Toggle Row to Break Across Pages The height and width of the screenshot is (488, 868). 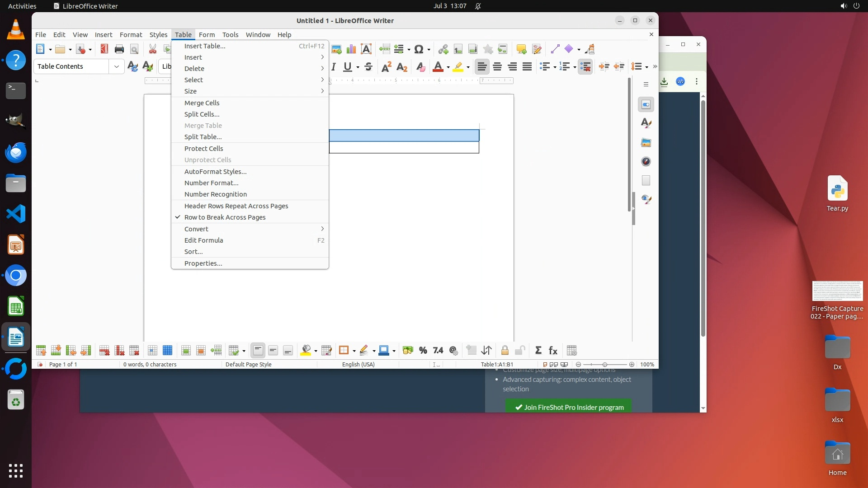click(225, 217)
